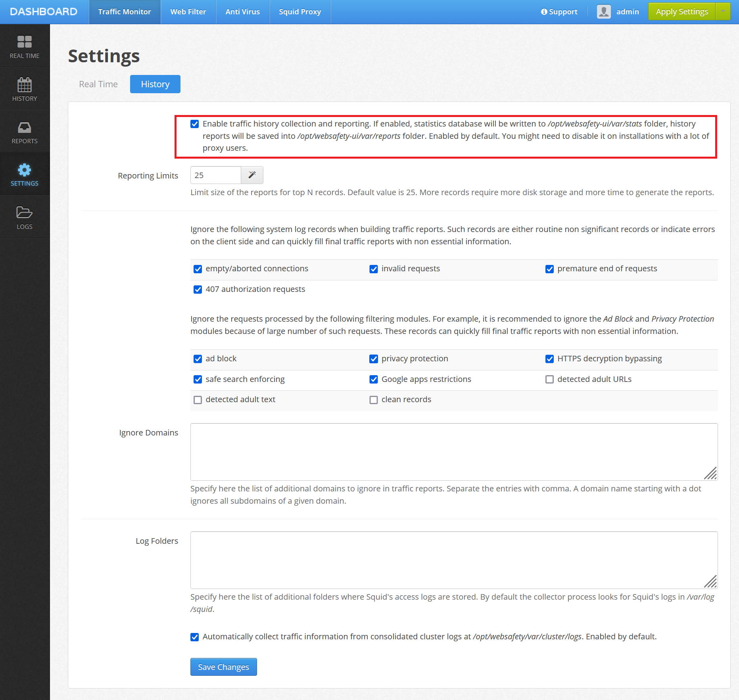
Task: Click the Save Changes button
Action: [223, 667]
